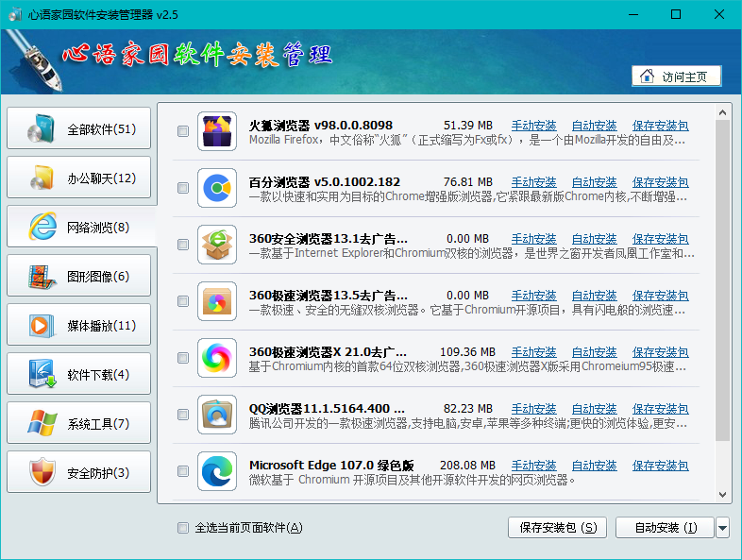742x560 pixels.
Task: Click the list scrollbar up arrow
Action: point(722,112)
